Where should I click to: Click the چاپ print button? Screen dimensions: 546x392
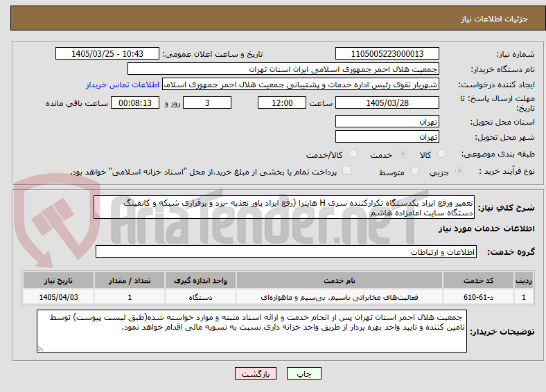[304, 373]
